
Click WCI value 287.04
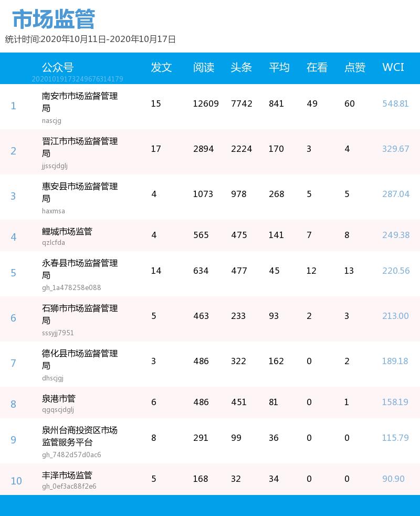[x=396, y=194]
